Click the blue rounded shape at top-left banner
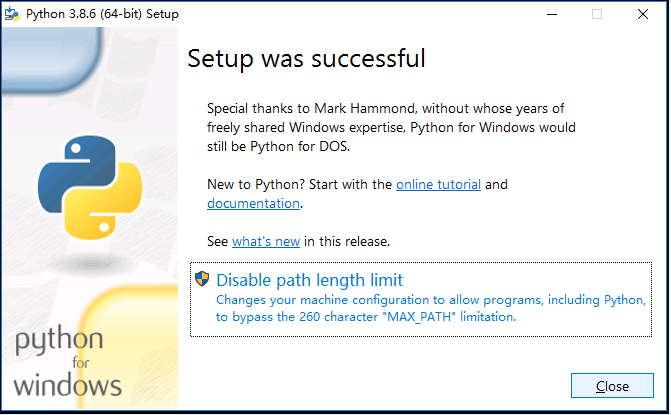671x415 pixels. [51, 60]
